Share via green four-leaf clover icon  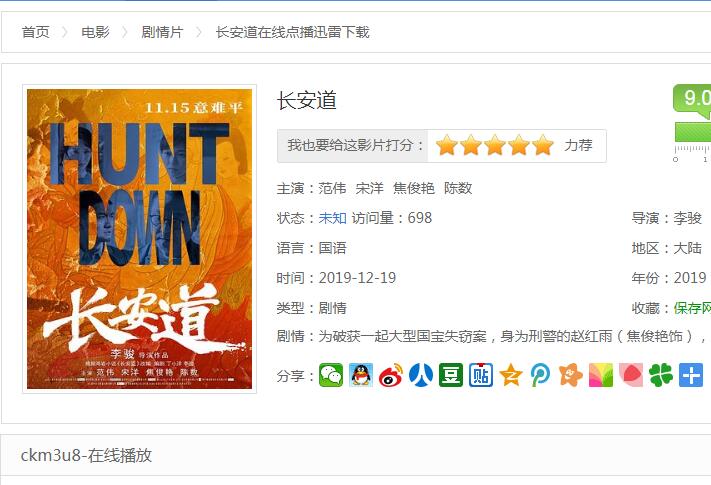661,375
